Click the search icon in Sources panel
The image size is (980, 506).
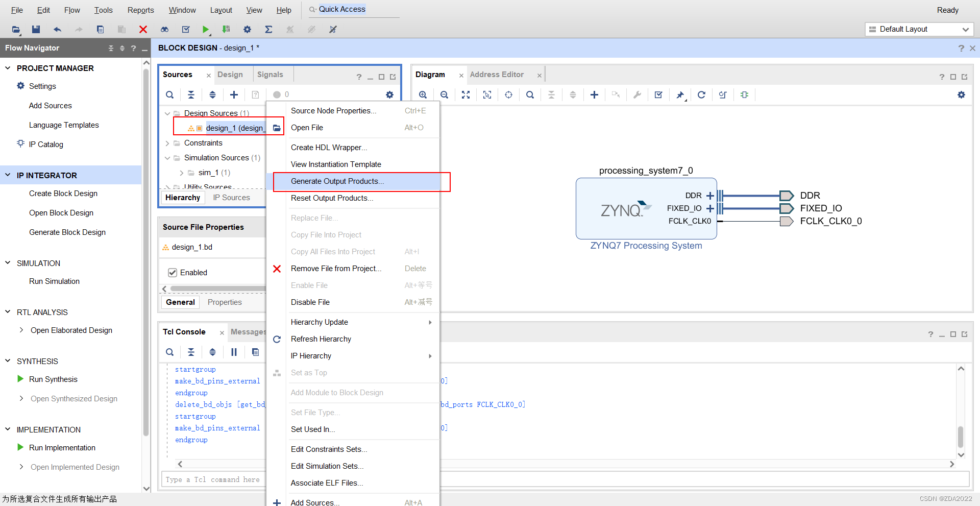point(169,94)
